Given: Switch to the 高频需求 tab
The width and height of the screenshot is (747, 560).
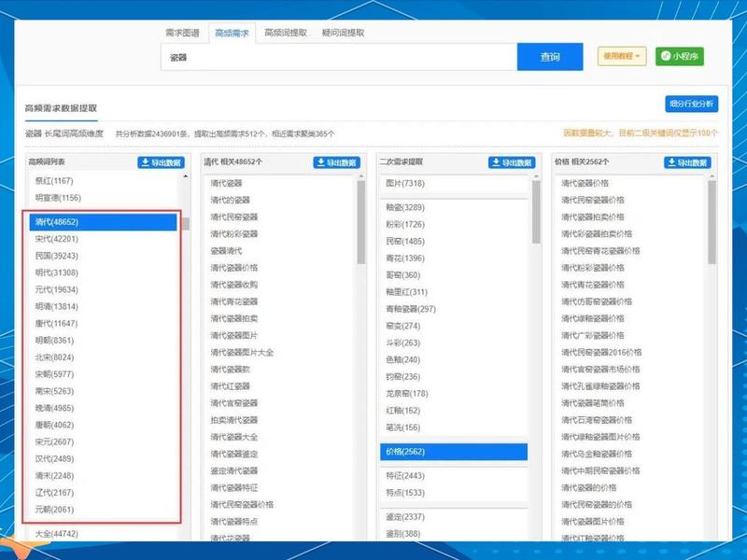Looking at the screenshot, I should (x=232, y=33).
